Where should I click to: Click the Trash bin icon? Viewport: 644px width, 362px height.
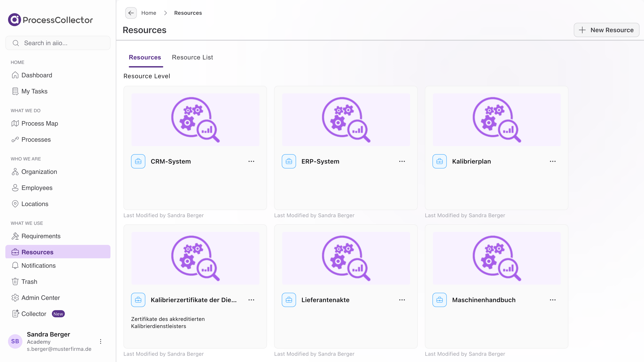[x=15, y=282]
